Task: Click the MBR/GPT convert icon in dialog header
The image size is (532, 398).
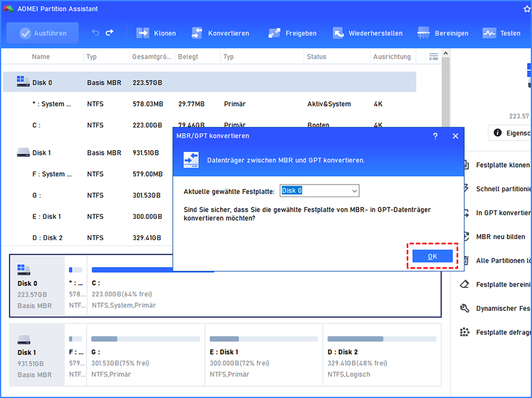Action: click(x=191, y=160)
